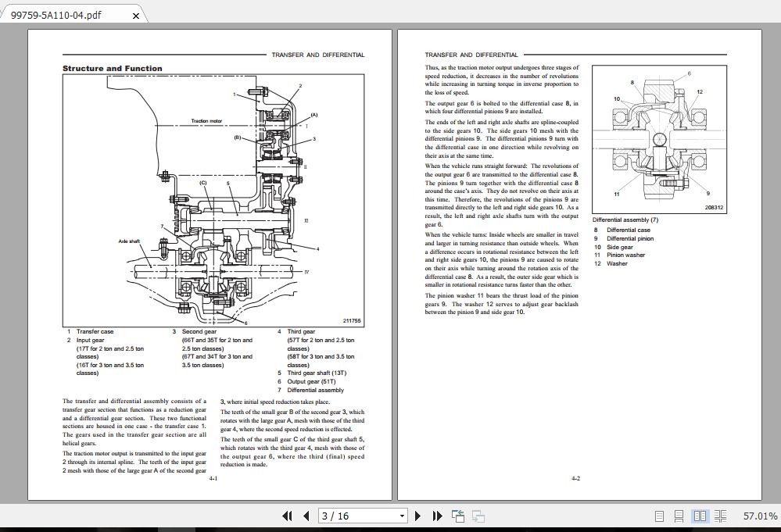Screen dimensions: 781x532
Task: Toggle the two-page facing view layout
Action: (701, 516)
